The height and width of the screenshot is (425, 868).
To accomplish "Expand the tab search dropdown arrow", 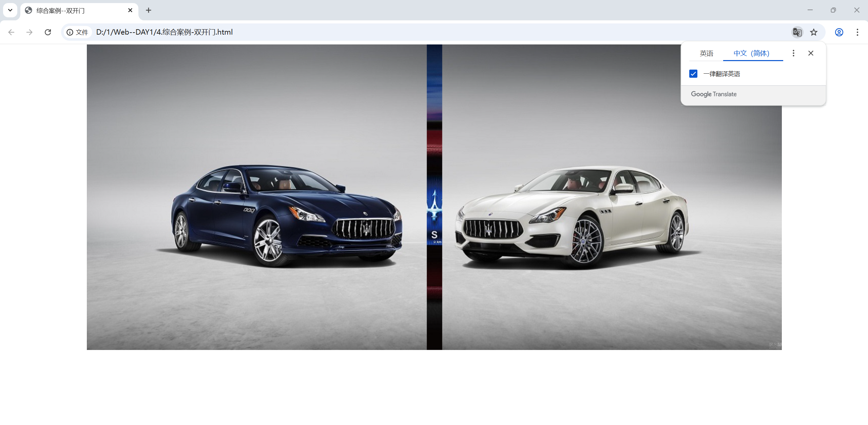I will [10, 10].
